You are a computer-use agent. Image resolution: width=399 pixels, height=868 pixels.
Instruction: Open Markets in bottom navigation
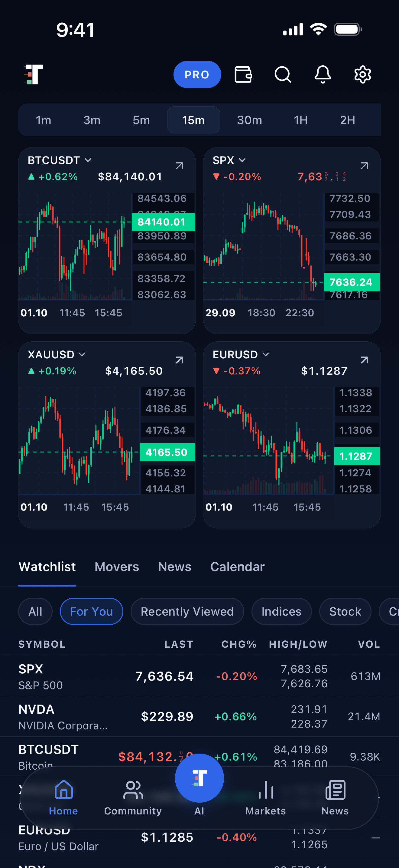click(265, 797)
